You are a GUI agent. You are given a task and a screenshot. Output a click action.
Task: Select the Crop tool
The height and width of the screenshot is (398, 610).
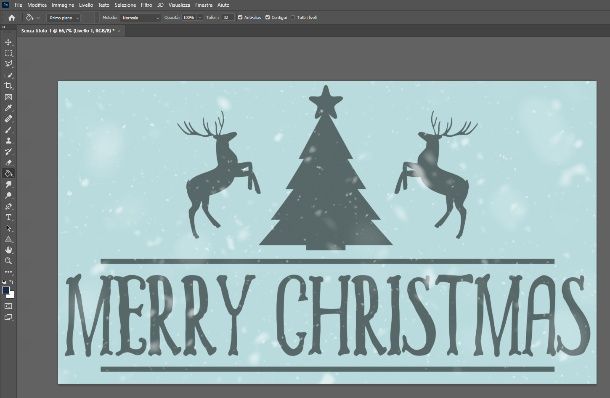click(x=9, y=86)
